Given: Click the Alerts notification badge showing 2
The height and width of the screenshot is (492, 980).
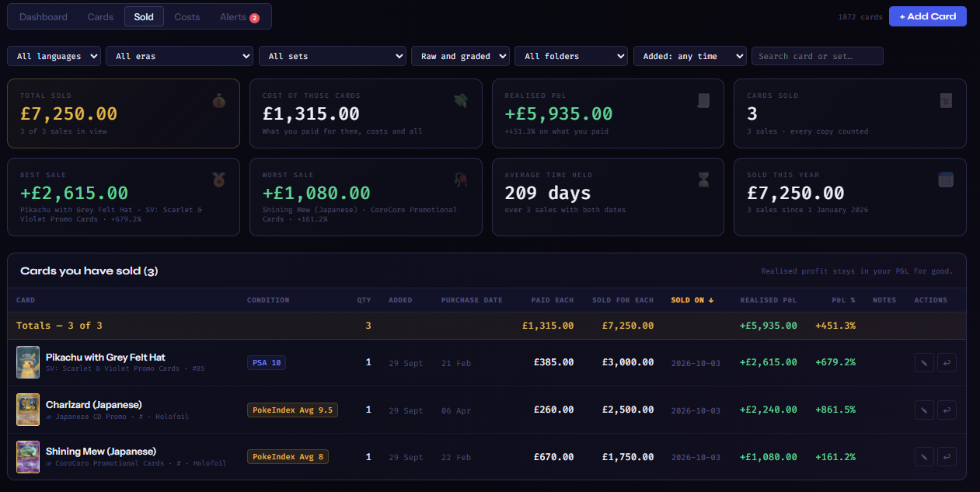Looking at the screenshot, I should point(254,18).
